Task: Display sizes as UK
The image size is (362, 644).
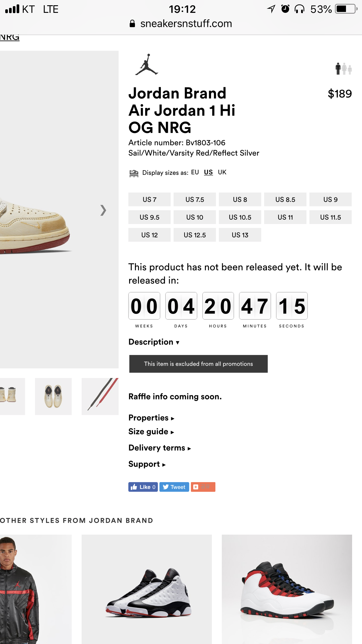Action: point(222,172)
